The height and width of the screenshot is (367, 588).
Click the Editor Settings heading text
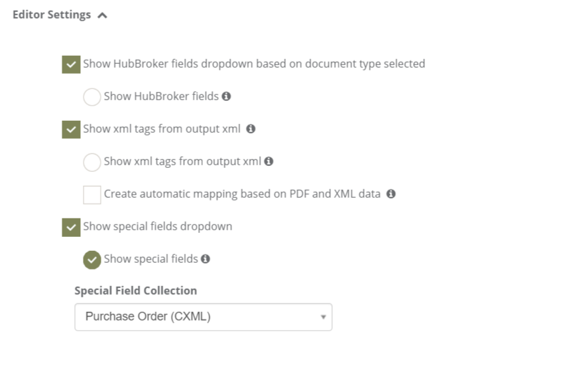[52, 15]
